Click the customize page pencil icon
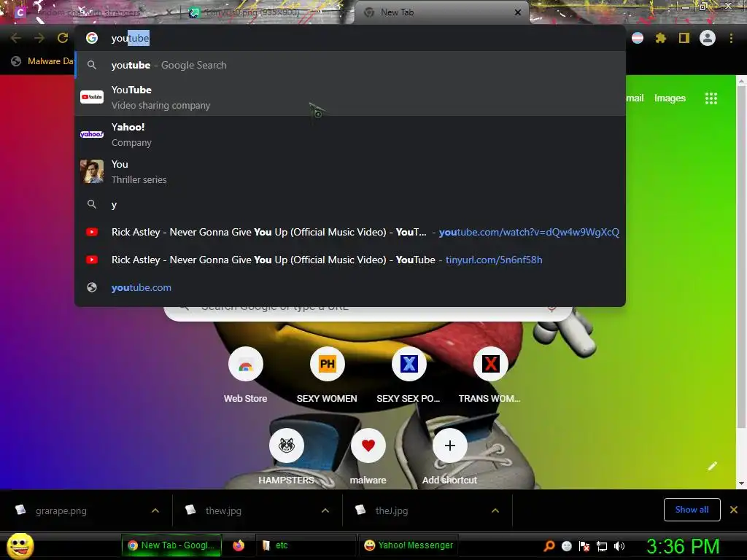 tap(712, 466)
